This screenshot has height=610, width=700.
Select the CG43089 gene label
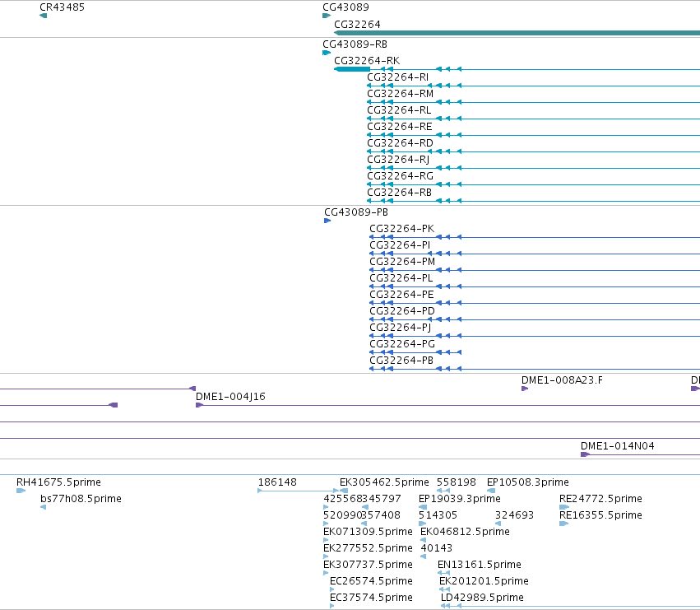[x=346, y=7]
